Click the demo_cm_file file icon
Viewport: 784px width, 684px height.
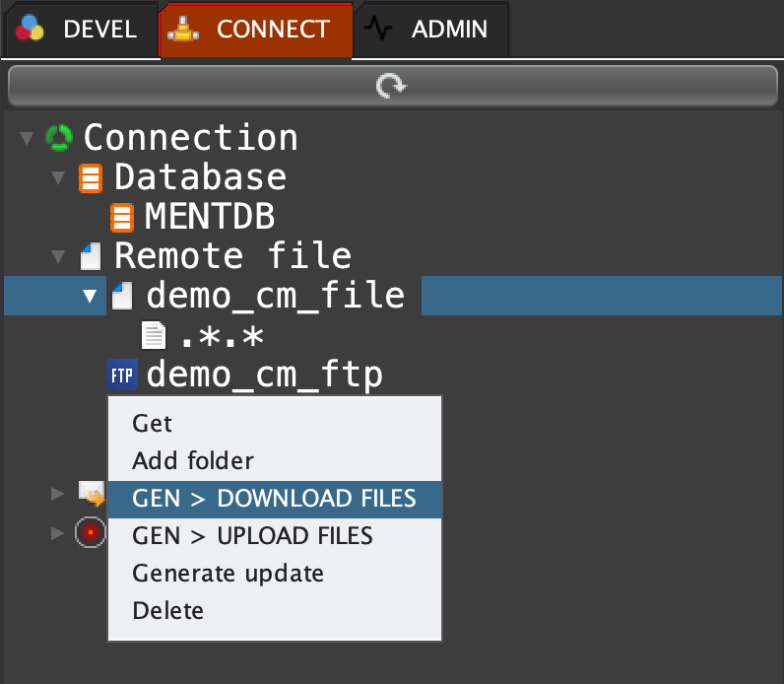click(x=122, y=296)
